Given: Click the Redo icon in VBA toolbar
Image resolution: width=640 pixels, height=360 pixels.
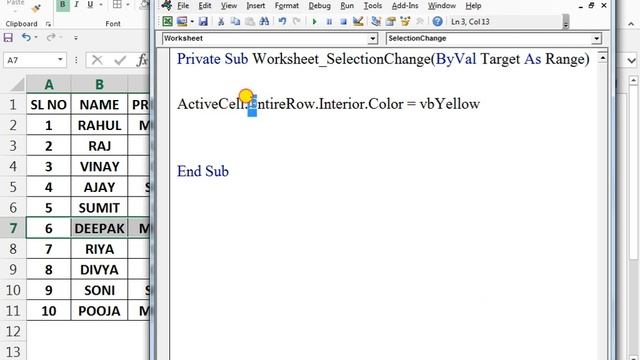Looking at the screenshot, I should [297, 22].
